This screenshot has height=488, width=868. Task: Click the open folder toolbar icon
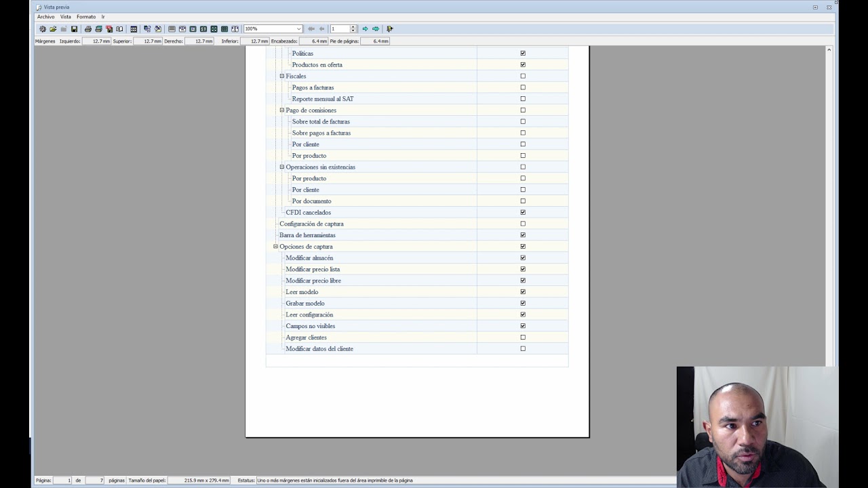53,29
